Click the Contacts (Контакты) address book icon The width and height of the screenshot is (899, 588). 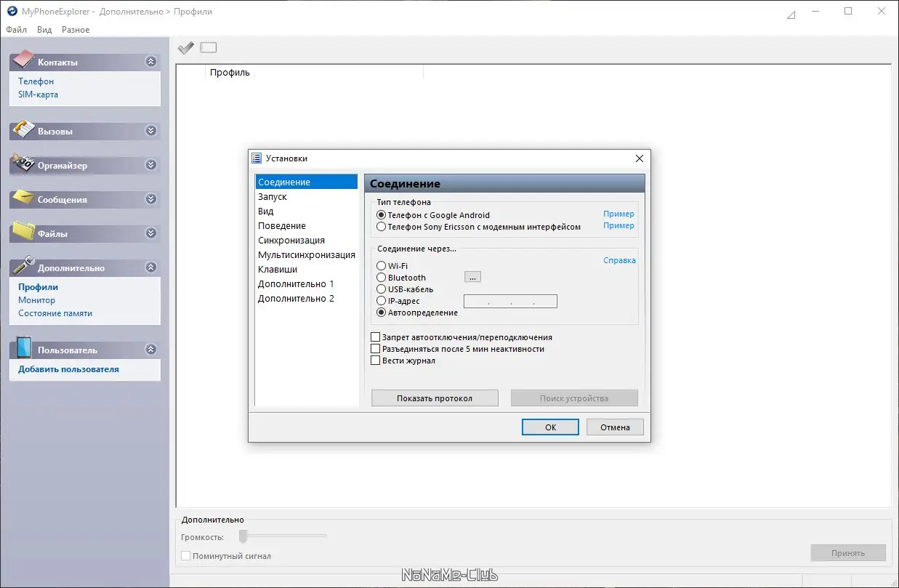pyautogui.click(x=24, y=60)
